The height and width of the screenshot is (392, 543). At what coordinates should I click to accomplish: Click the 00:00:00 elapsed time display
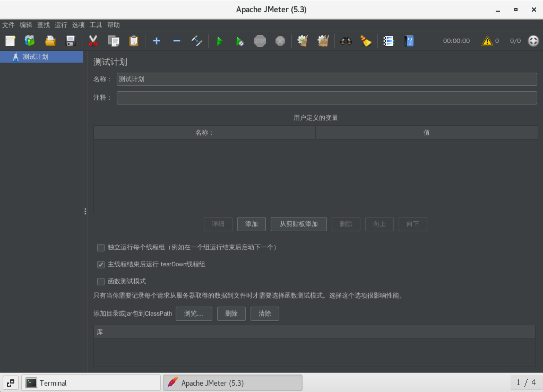pos(456,41)
